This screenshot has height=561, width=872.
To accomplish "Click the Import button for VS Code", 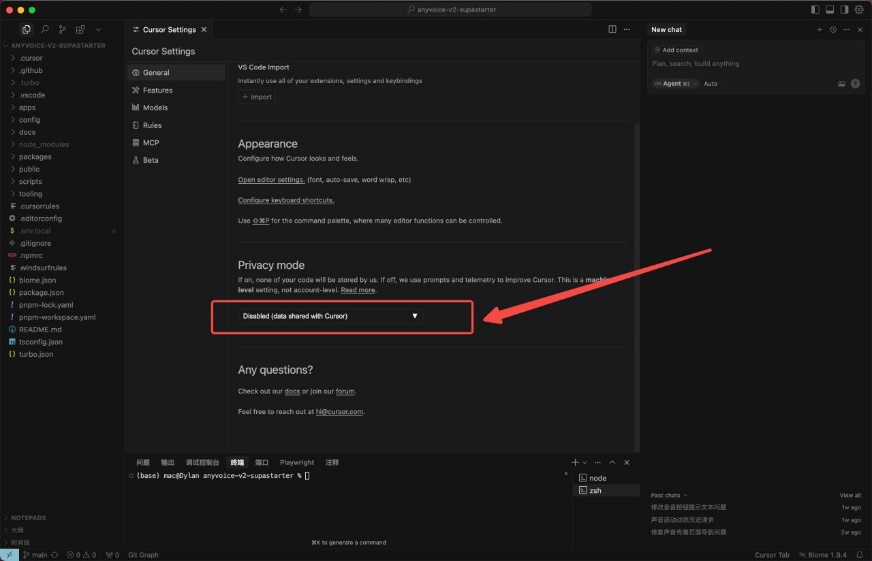I will (257, 97).
